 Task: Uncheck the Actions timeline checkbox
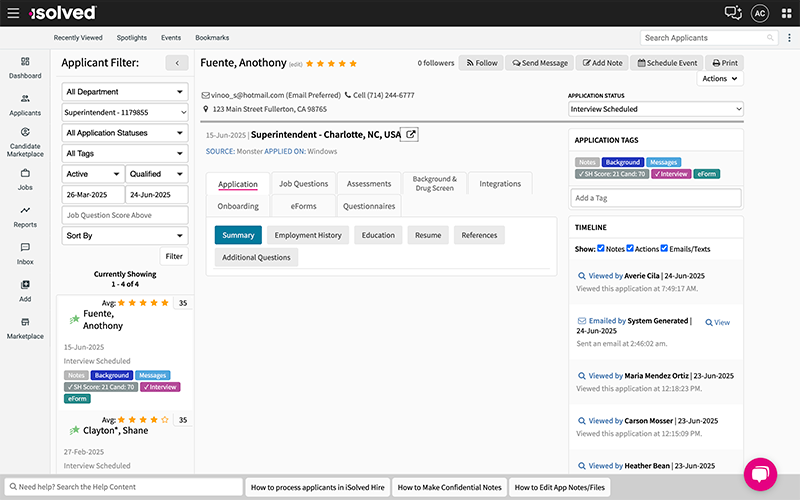point(630,248)
